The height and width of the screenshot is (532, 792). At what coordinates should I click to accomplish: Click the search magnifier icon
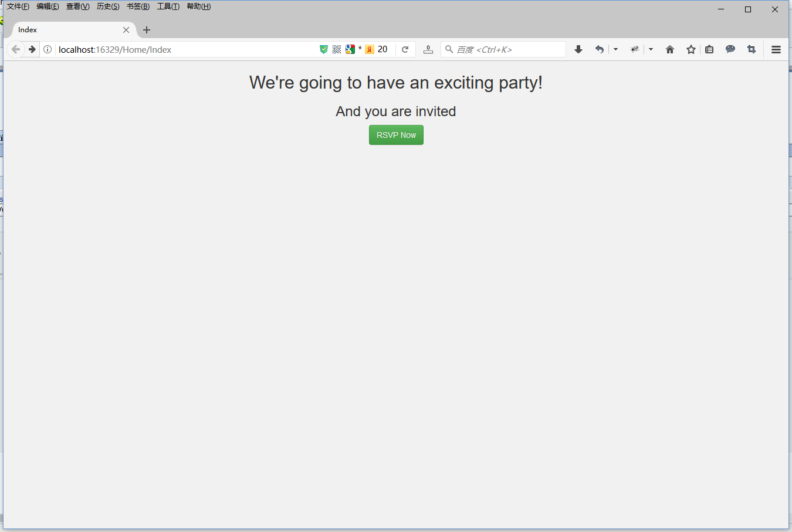coord(449,49)
